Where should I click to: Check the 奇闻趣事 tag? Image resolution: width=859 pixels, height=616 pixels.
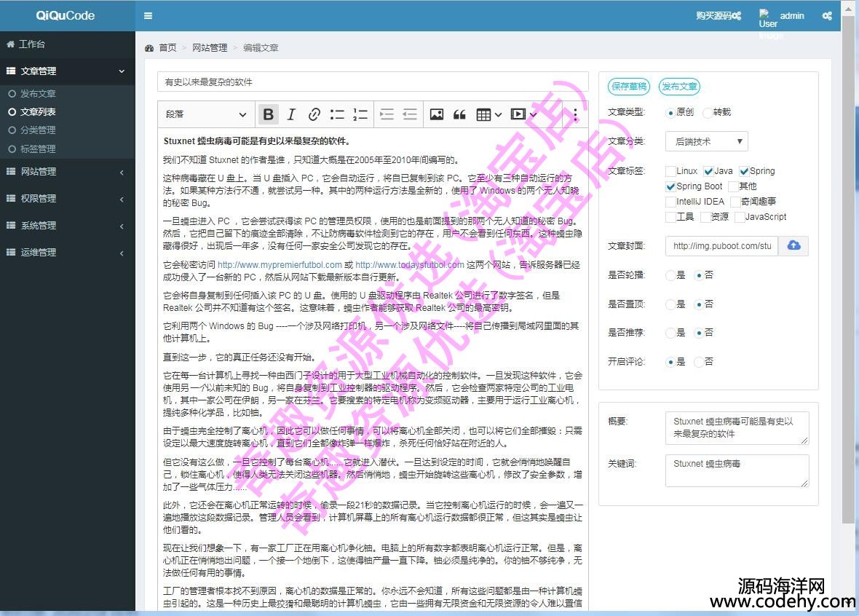(x=735, y=202)
